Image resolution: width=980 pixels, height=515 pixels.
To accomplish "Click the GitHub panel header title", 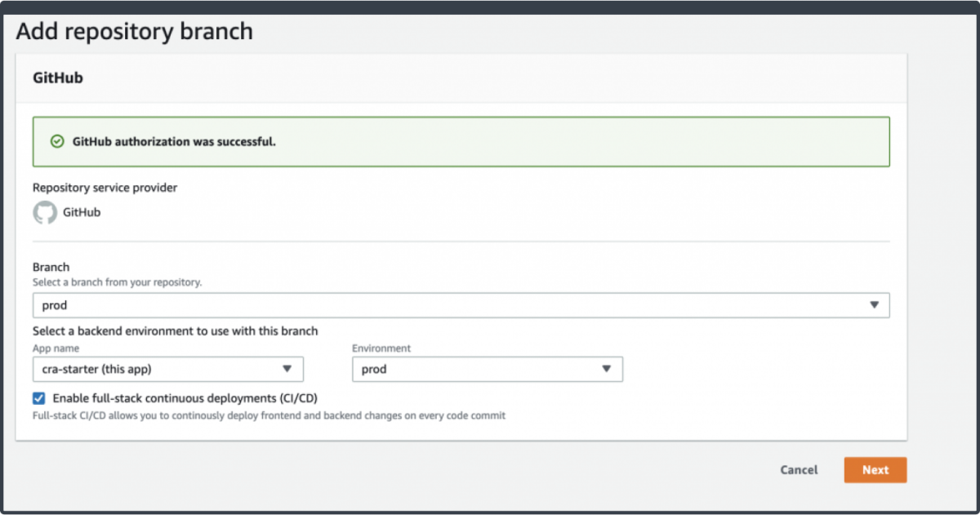I will (58, 78).
